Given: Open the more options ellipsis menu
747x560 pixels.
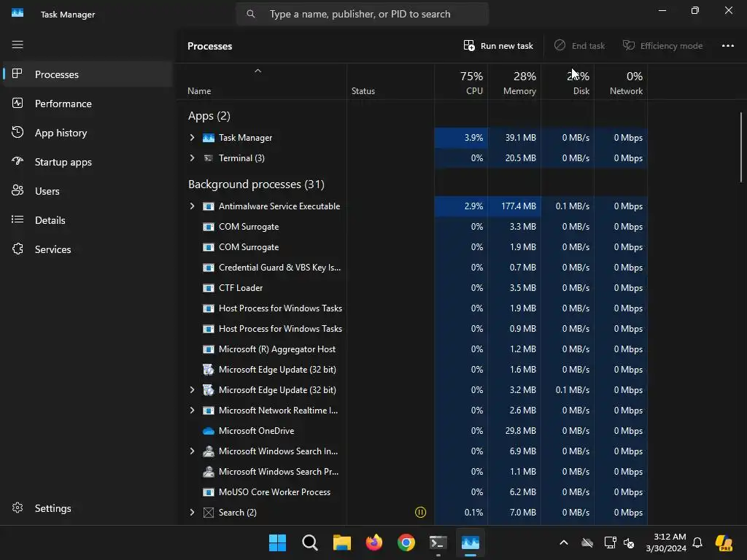Looking at the screenshot, I should pos(727,46).
